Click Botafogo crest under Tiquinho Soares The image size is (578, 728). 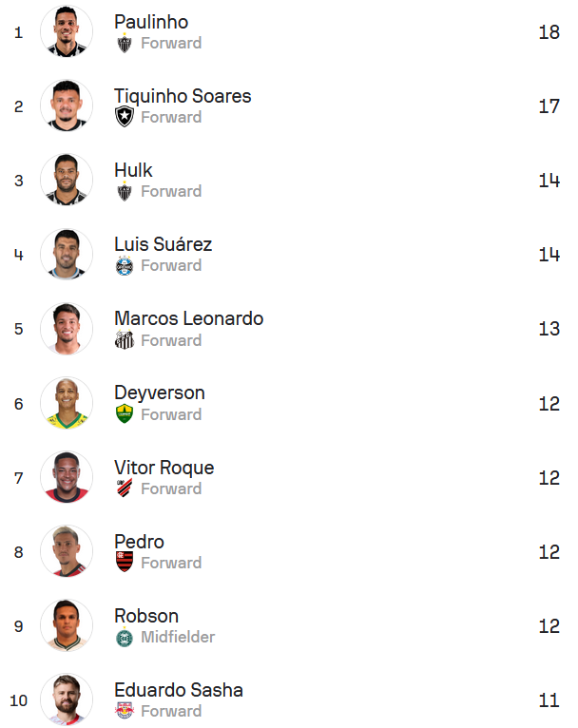coord(125,118)
